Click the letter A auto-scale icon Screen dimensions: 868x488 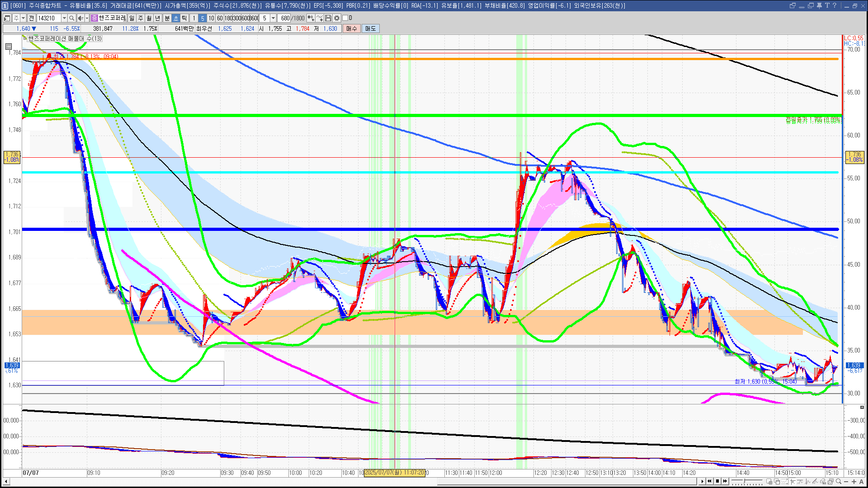click(861, 482)
